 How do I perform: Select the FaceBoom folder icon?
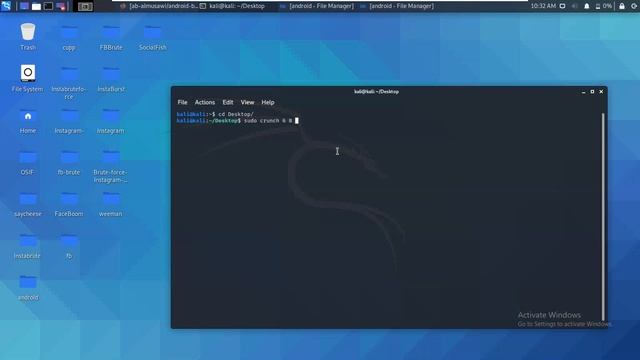[69, 203]
